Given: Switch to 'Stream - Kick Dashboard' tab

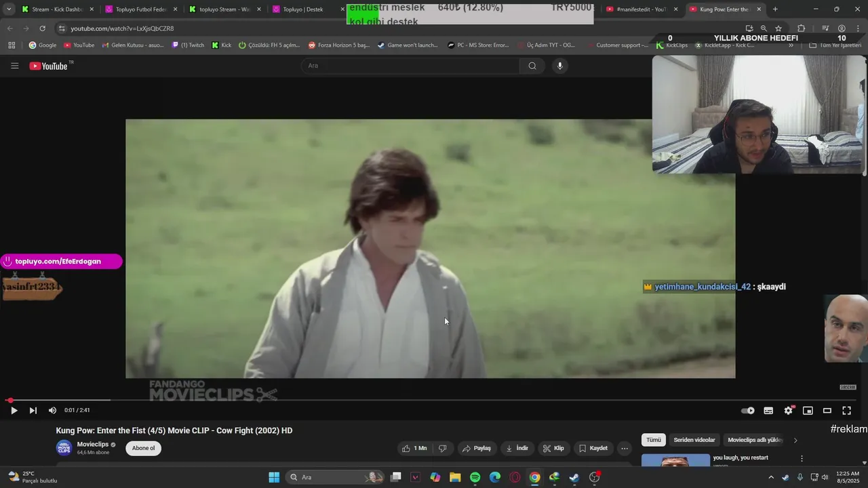Looking at the screenshot, I should [x=56, y=9].
